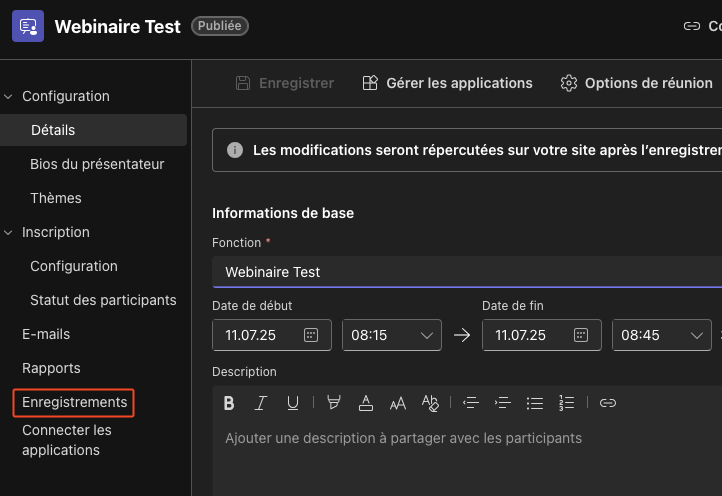Image resolution: width=722 pixels, height=496 pixels.
Task: Open the start date calendar picker
Action: pyautogui.click(x=311, y=335)
